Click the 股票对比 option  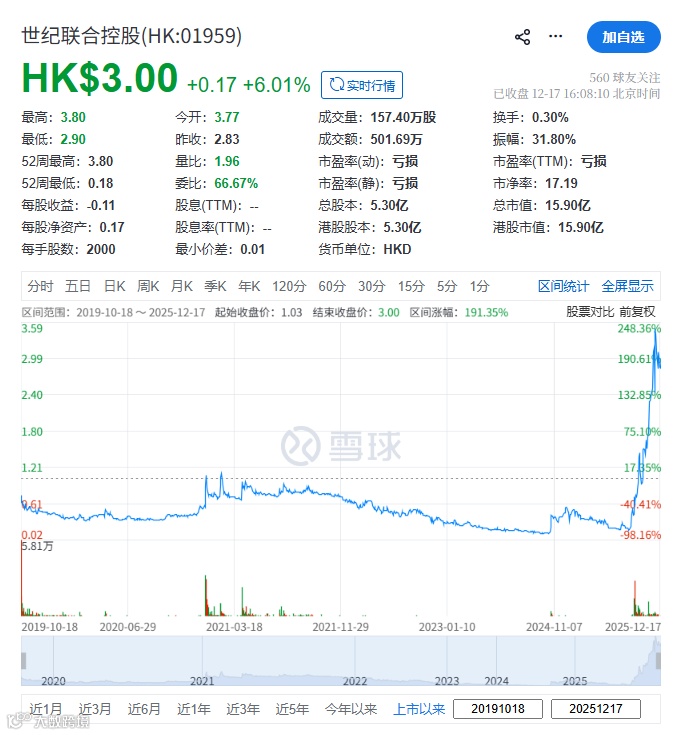tap(590, 312)
